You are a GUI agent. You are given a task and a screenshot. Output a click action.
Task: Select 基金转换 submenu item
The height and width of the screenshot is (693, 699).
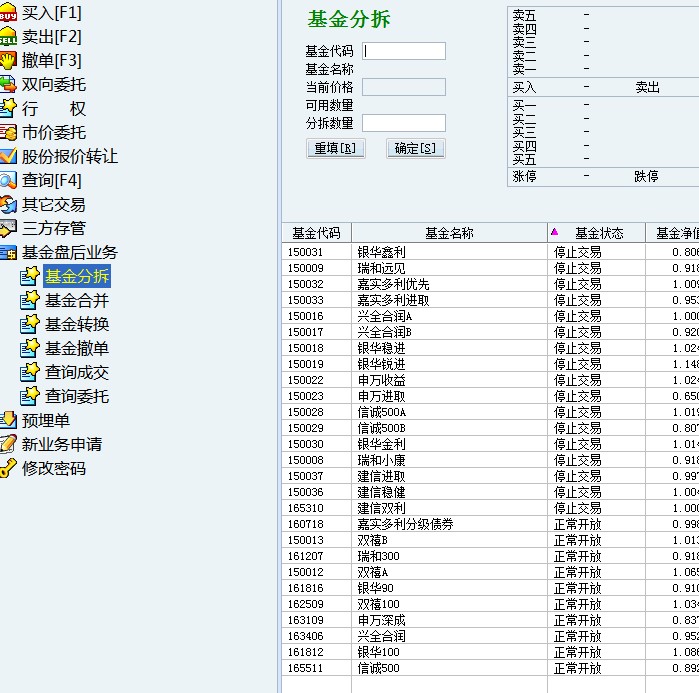[77, 324]
